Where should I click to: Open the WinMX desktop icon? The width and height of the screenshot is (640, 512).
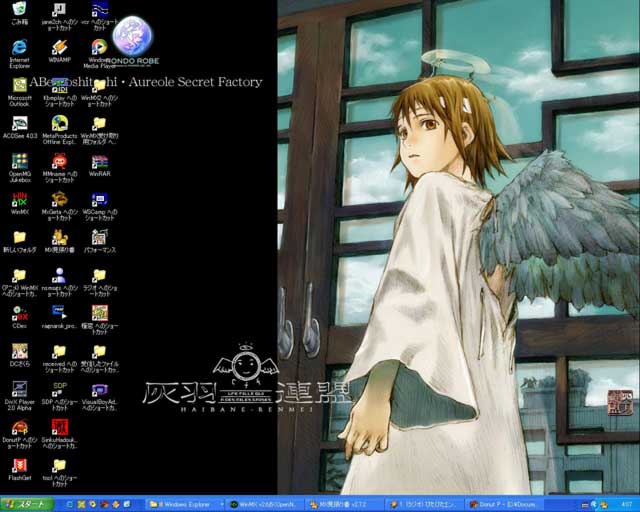tap(19, 200)
